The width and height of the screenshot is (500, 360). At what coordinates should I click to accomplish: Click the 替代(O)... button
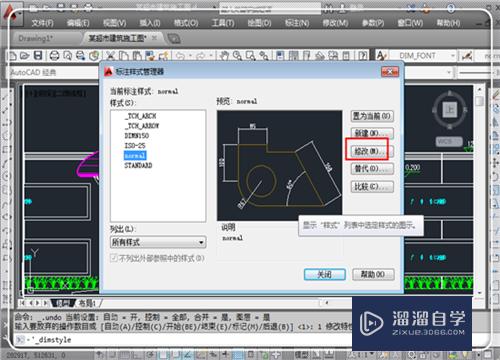pos(372,169)
